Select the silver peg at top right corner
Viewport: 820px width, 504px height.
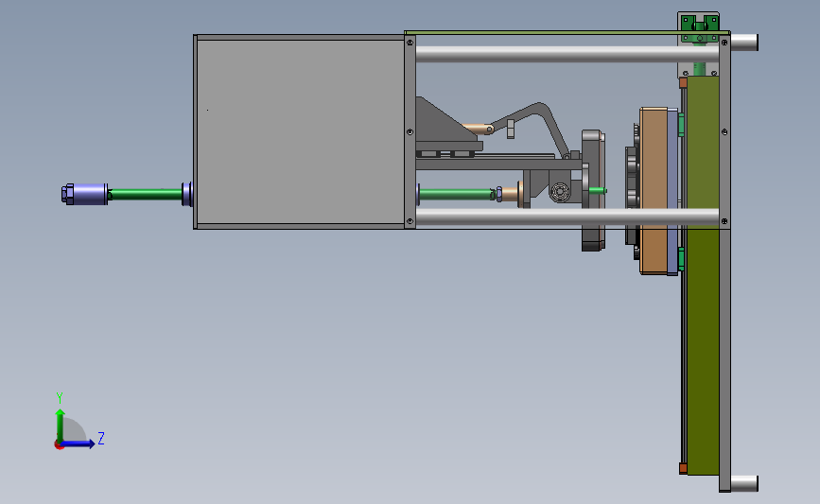tap(744, 43)
